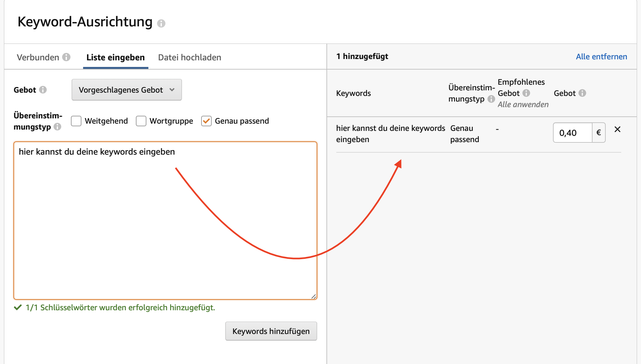Enable the Weitgehend match type checkbox
The height and width of the screenshot is (364, 641).
tap(76, 121)
